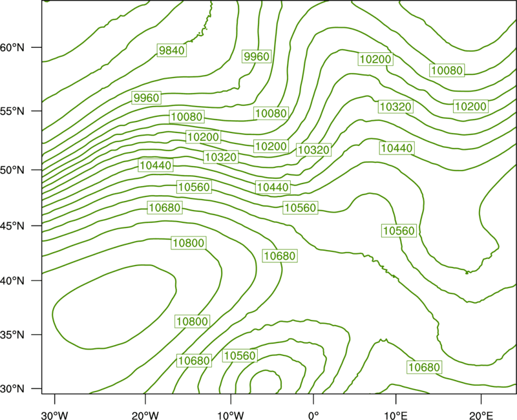517x420 pixels.
Task: Select the 55°N latitude axis label
Action: 12,111
